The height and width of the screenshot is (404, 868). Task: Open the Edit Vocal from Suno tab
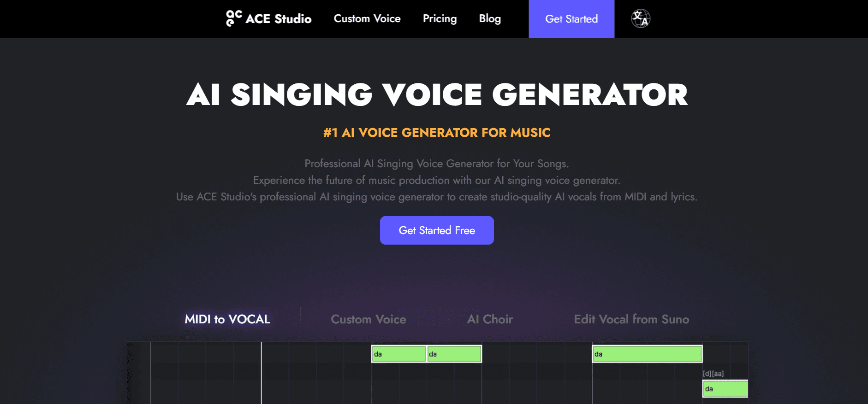coord(631,319)
